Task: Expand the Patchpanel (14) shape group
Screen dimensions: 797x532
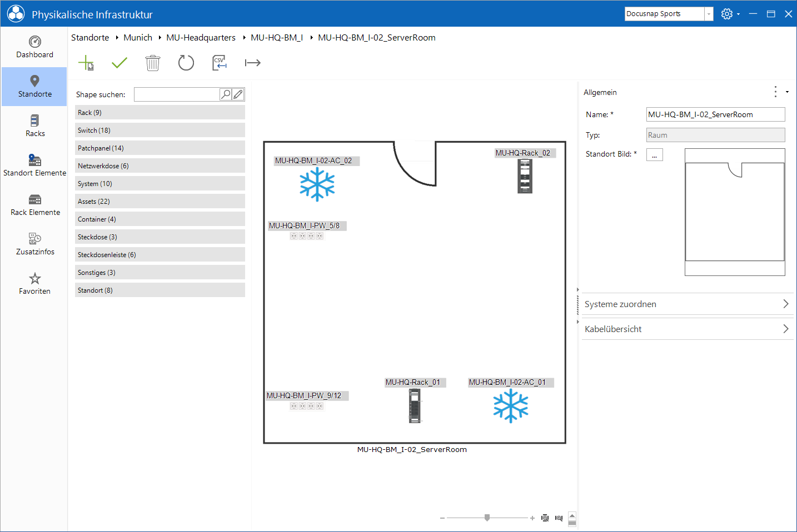Action: pyautogui.click(x=160, y=148)
